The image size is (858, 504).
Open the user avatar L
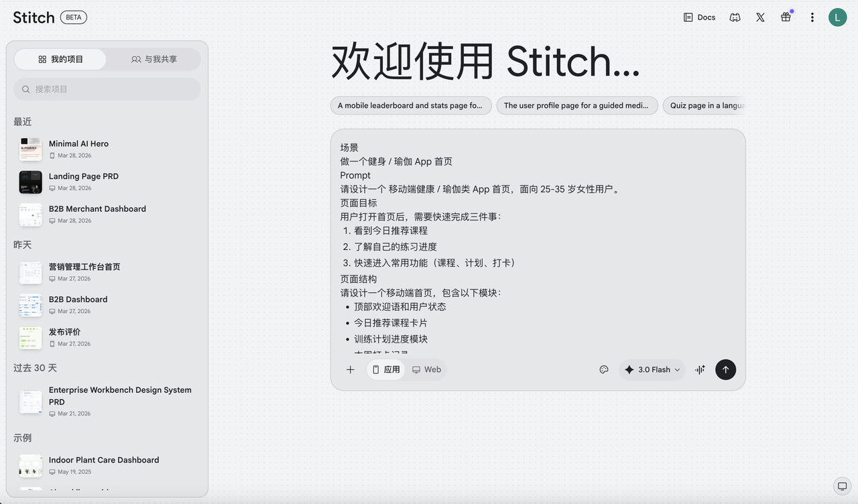[x=837, y=17]
